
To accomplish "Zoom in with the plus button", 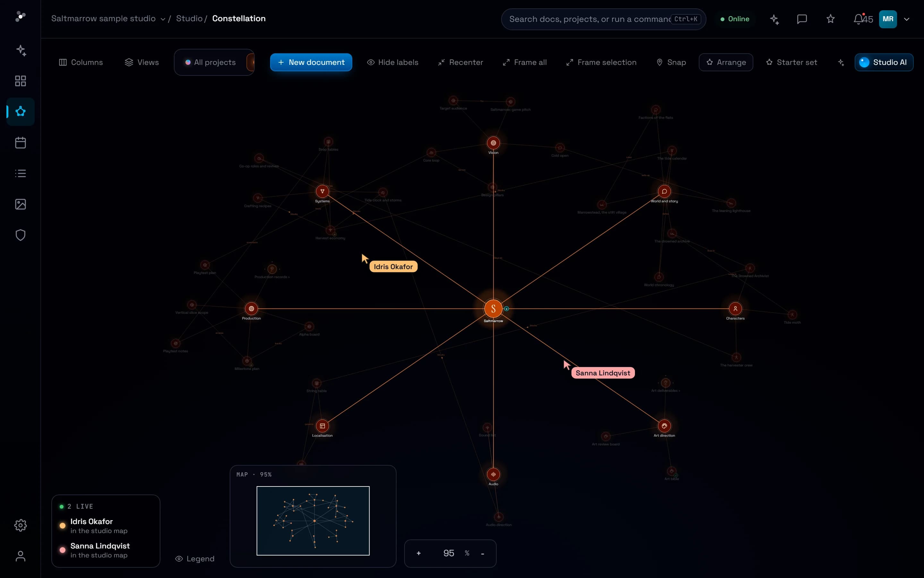I will click(418, 553).
